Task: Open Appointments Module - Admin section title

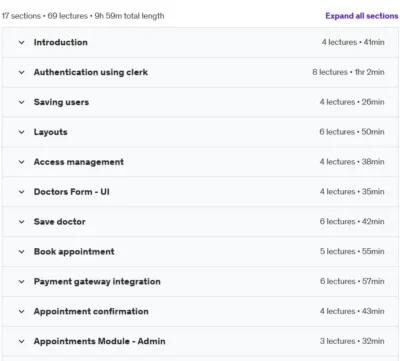Action: [99, 341]
